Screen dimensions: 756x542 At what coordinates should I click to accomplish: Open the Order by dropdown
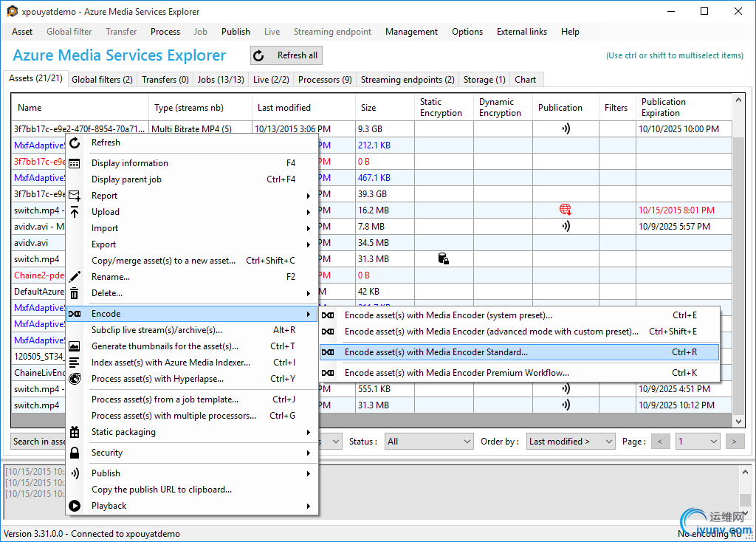571,442
